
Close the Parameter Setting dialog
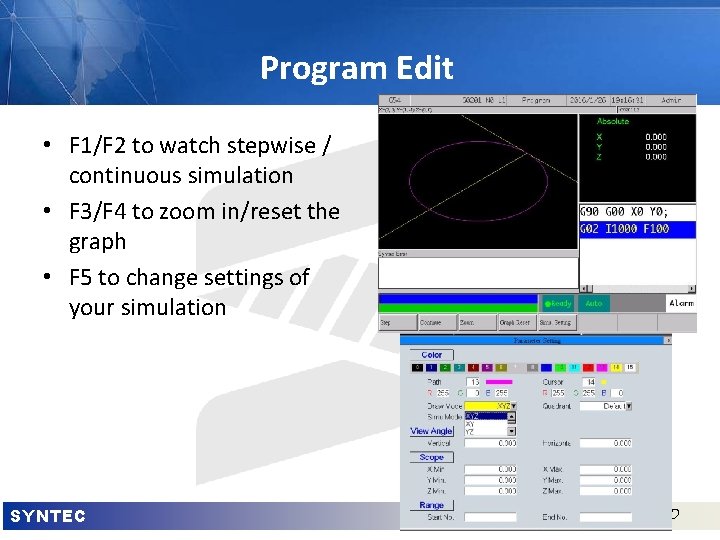point(668,340)
